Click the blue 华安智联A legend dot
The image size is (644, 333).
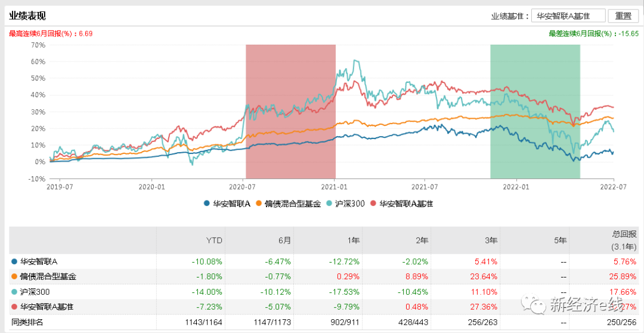[206, 203]
